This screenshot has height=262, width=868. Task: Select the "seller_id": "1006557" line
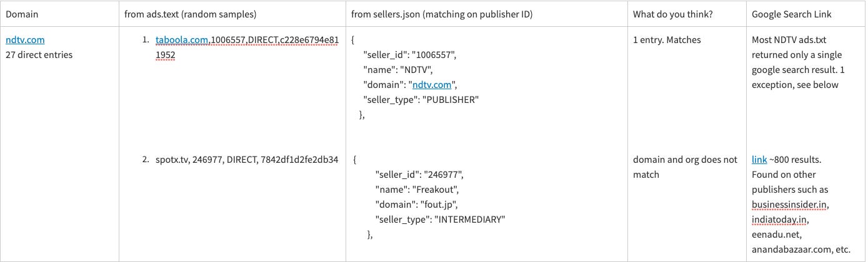click(409, 55)
